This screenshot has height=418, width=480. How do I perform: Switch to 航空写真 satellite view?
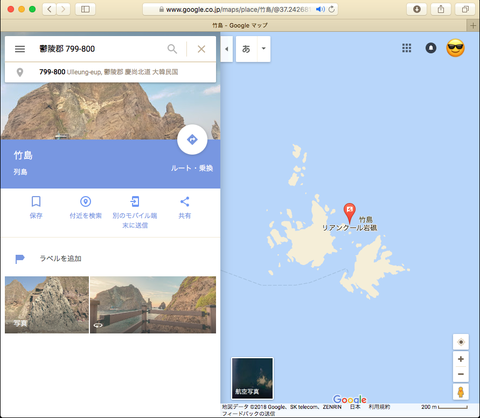tap(252, 378)
